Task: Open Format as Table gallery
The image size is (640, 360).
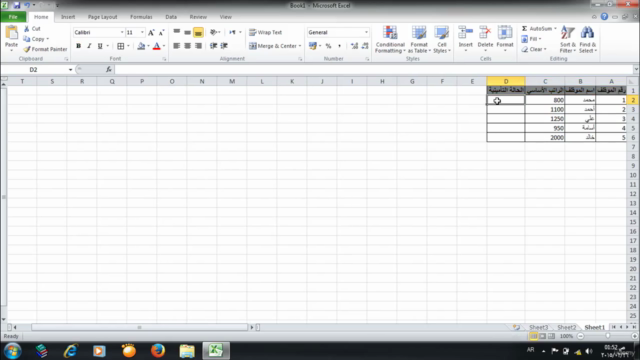Action: 419,39
